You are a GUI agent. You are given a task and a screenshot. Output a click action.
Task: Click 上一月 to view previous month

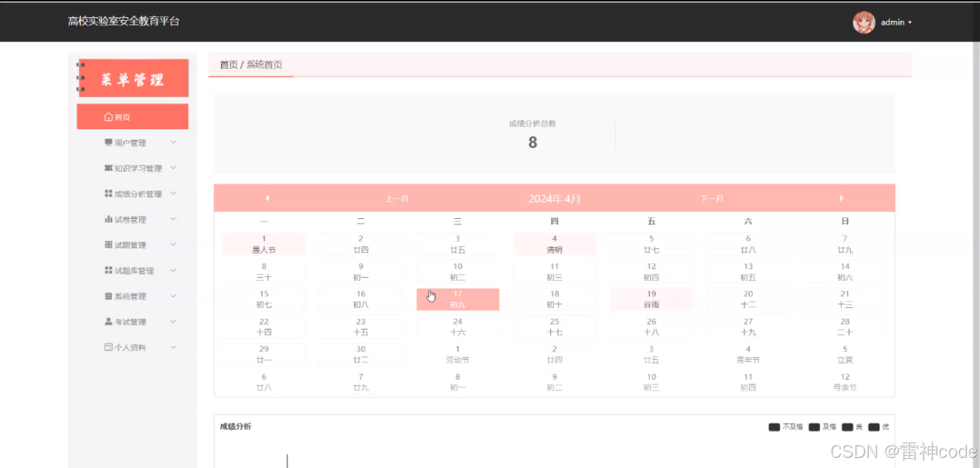click(x=396, y=198)
